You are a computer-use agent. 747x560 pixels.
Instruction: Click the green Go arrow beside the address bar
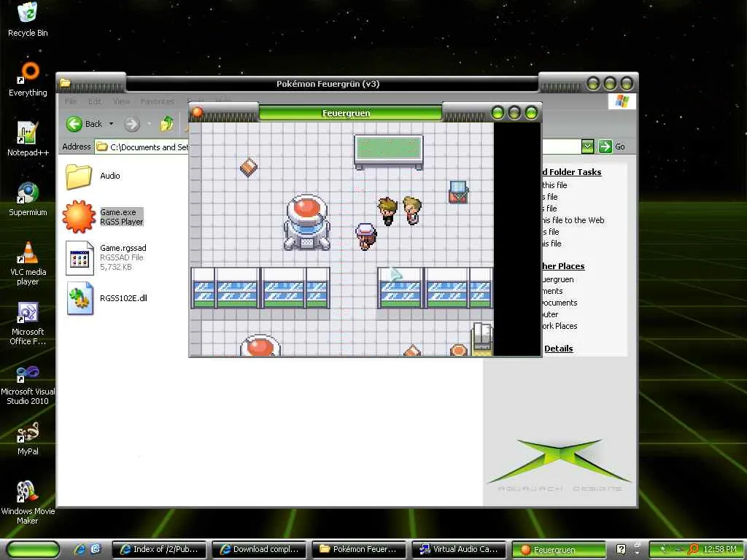605,147
